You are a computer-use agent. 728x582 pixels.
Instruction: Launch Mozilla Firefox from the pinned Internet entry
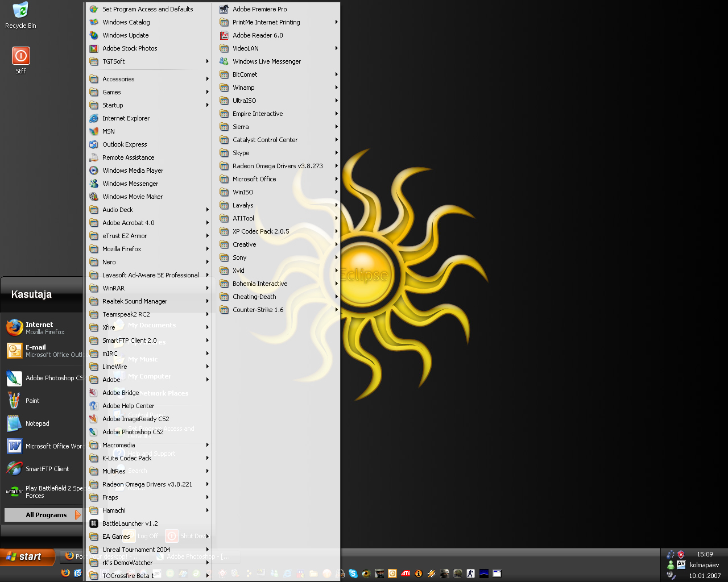[44, 328]
